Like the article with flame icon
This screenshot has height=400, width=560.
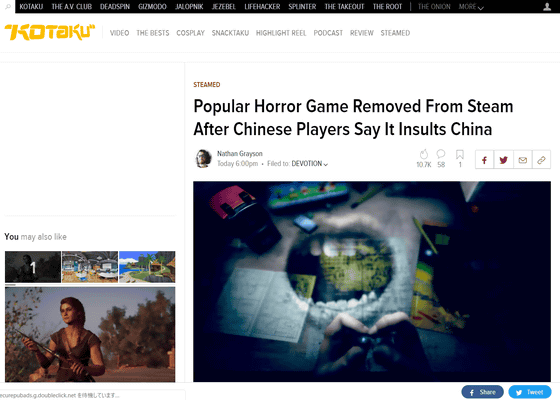[x=424, y=154]
